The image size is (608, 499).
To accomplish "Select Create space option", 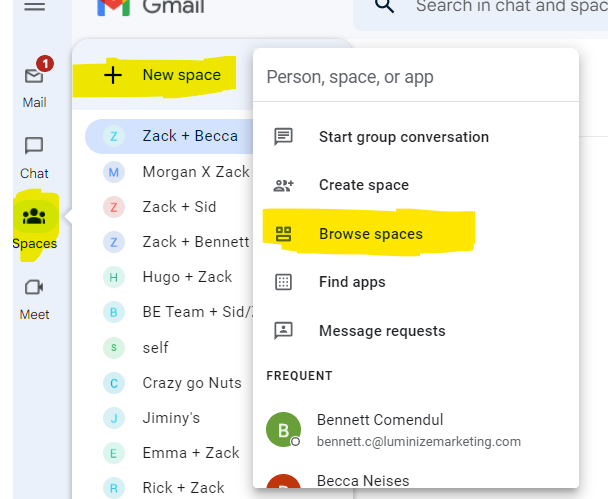I will [416, 185].
